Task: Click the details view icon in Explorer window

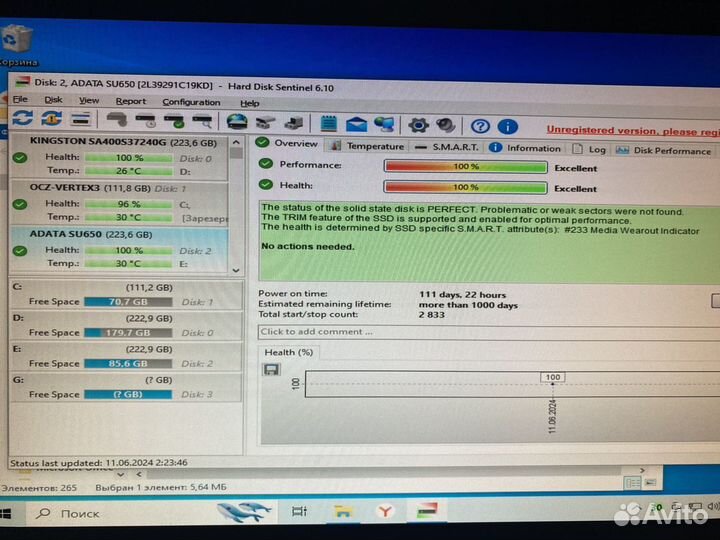Action: pos(633,483)
